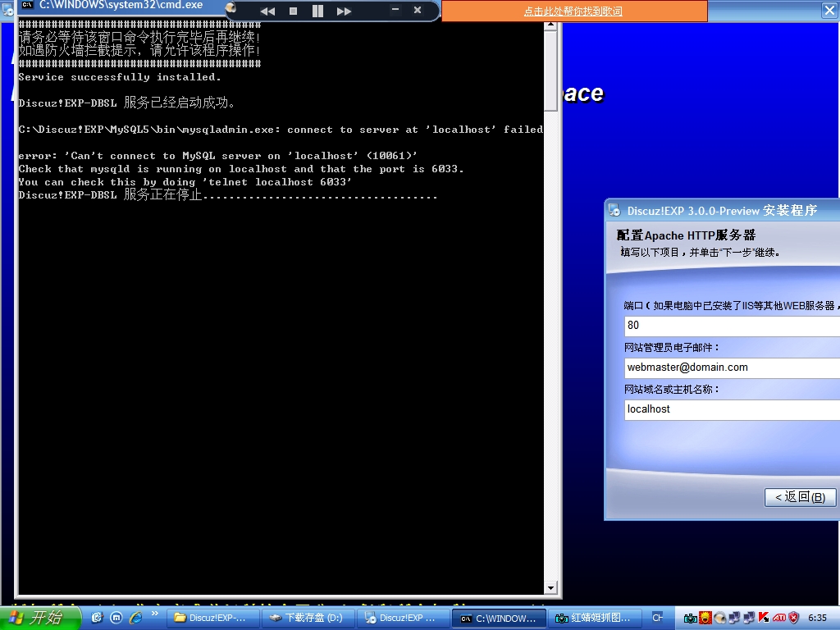Click the 返回(B) back button
840x630 pixels.
click(x=801, y=497)
